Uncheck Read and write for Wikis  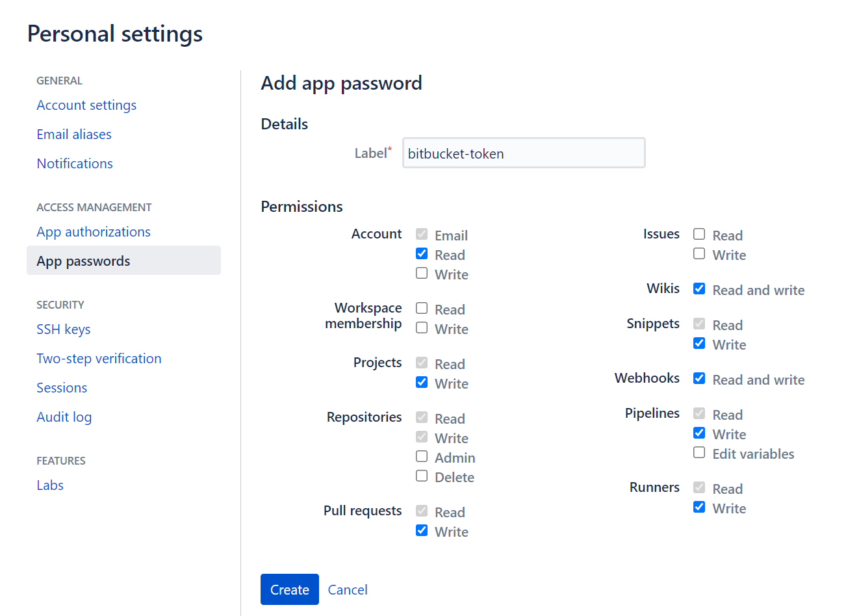[x=699, y=289]
